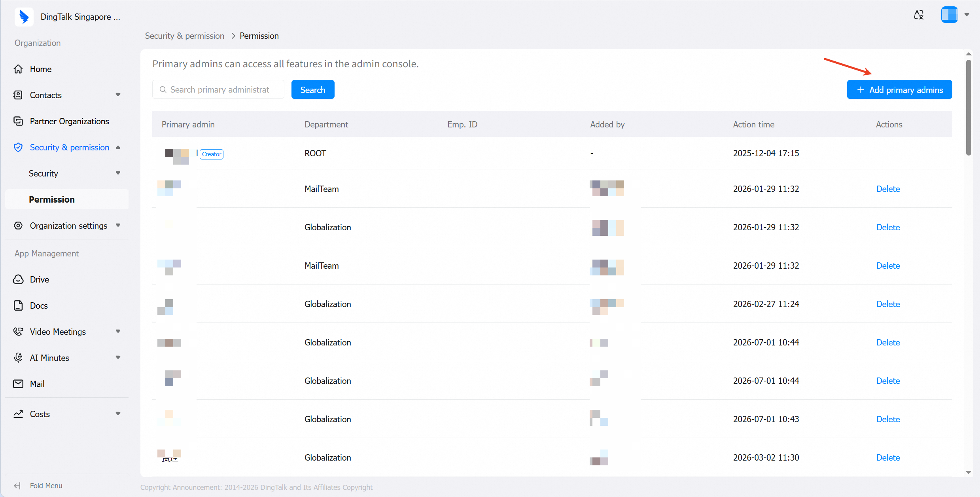
Task: Click the Video Meetings phone icon
Action: pos(18,332)
